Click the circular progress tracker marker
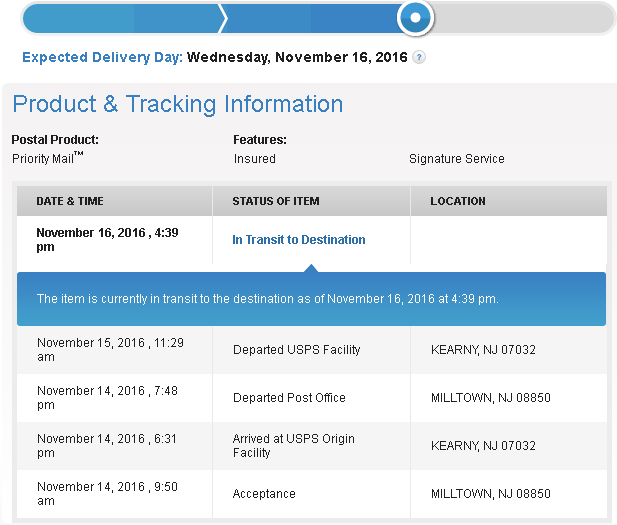Viewport: 617px width, 525px height. [x=415, y=17]
